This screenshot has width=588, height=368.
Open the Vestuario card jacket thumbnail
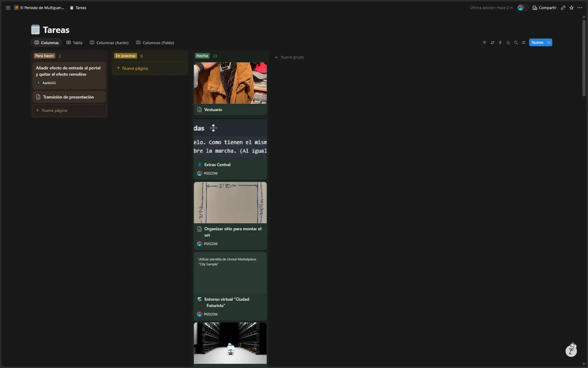(x=230, y=83)
